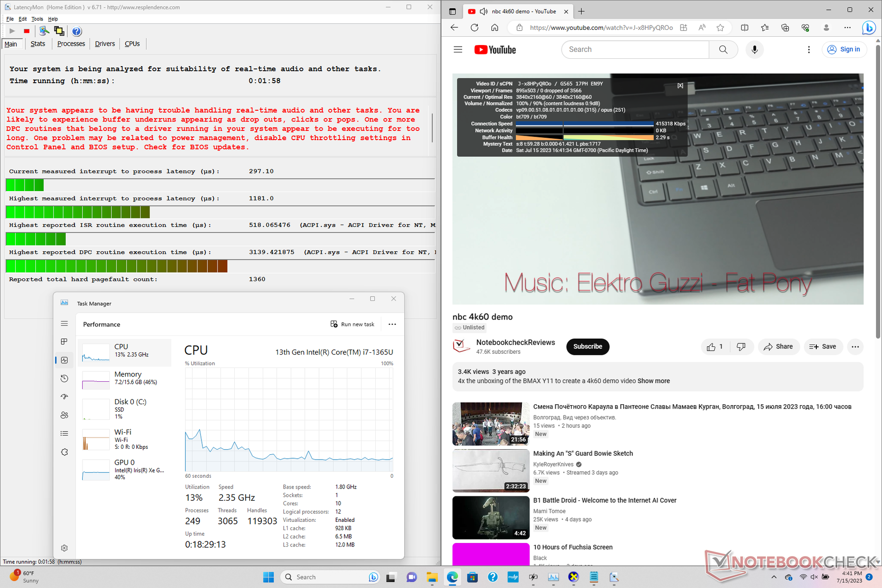
Task: Save the video to a playlist
Action: 823,346
